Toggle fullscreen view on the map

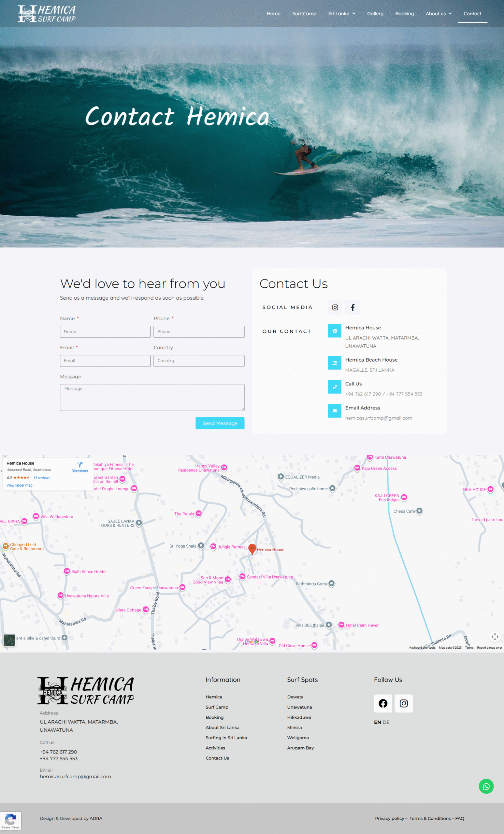click(x=495, y=636)
